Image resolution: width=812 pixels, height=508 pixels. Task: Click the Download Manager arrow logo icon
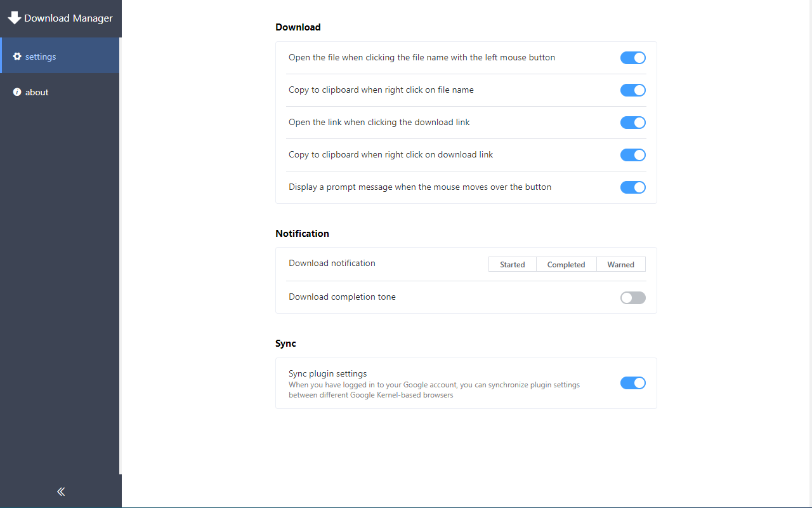pyautogui.click(x=14, y=18)
